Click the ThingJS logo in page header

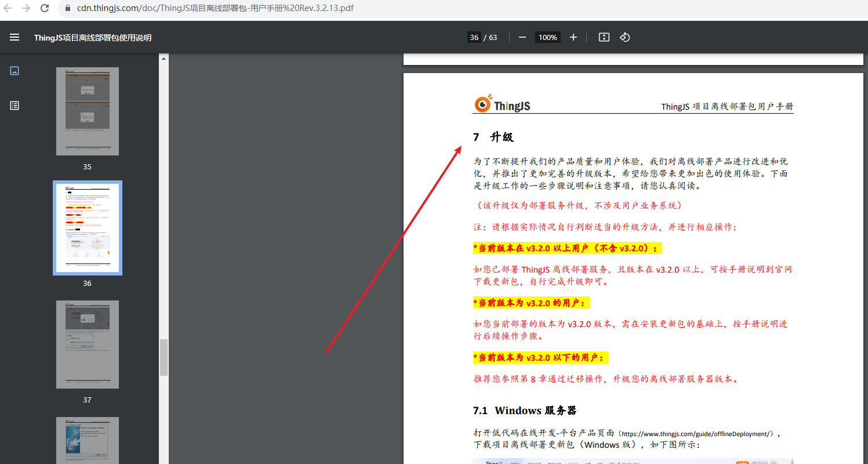(502, 104)
